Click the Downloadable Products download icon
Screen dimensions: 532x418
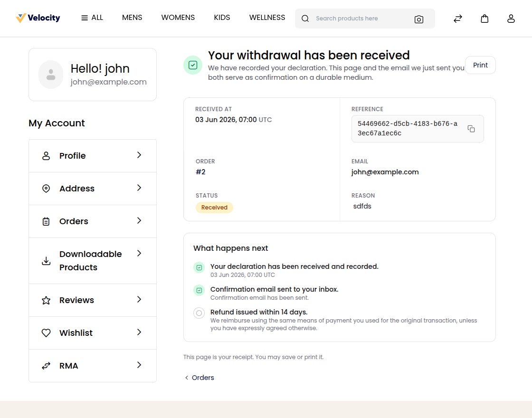pyautogui.click(x=46, y=261)
